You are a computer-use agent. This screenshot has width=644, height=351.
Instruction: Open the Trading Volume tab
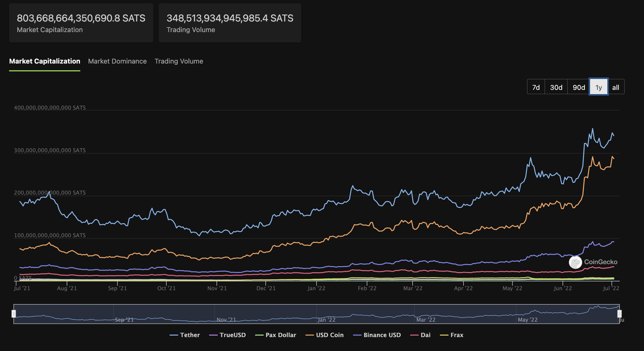click(179, 61)
